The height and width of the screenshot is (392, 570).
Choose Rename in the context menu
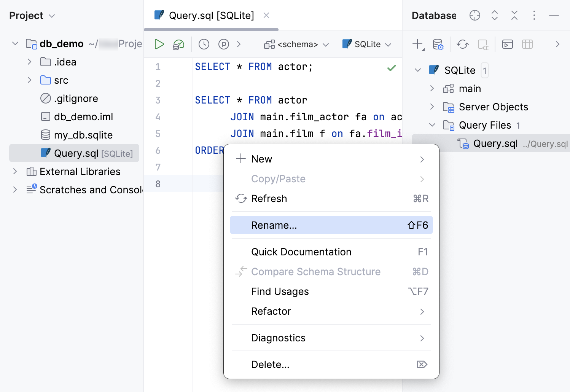(x=274, y=225)
